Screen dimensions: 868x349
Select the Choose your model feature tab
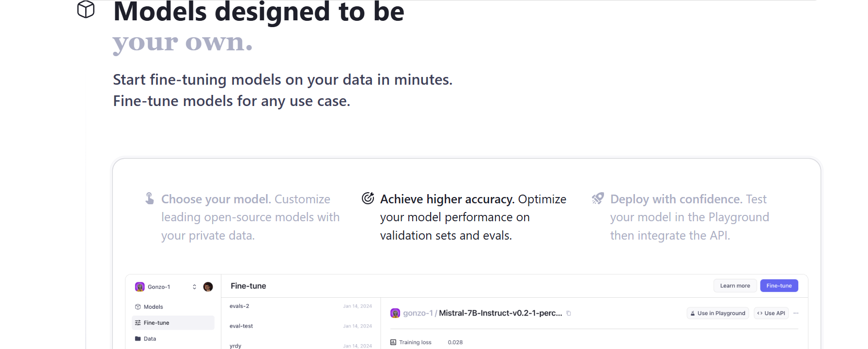click(246, 217)
